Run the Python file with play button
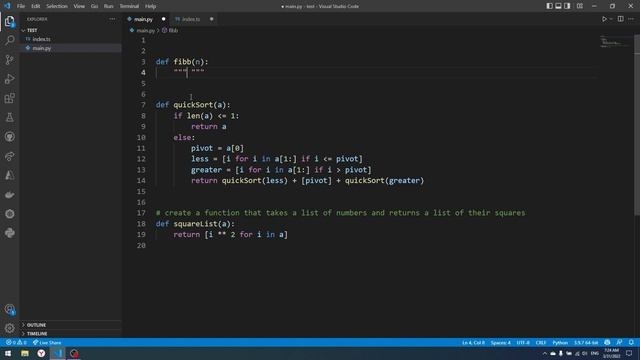Screen dimensions: 640x360 pos(604,19)
